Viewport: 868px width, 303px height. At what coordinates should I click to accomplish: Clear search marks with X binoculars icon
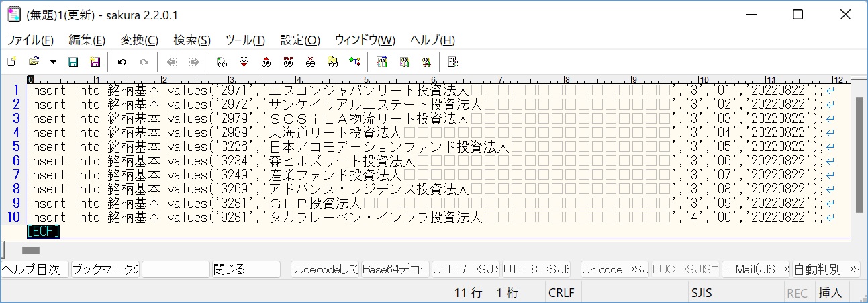310,62
